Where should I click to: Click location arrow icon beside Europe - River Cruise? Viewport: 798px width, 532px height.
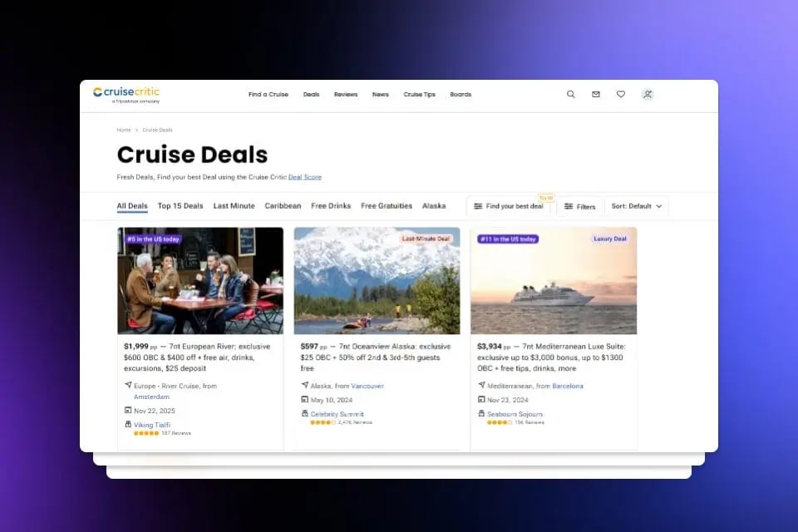pos(128,385)
